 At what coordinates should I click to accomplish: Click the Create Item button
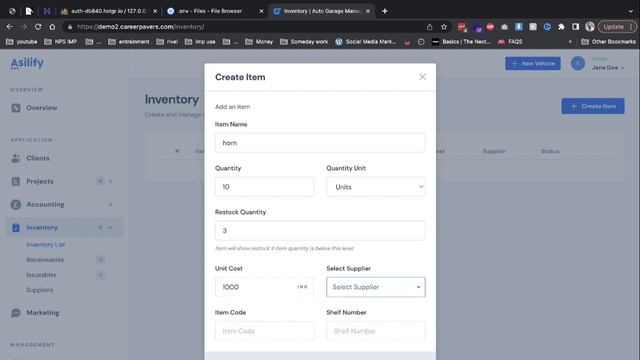593,106
